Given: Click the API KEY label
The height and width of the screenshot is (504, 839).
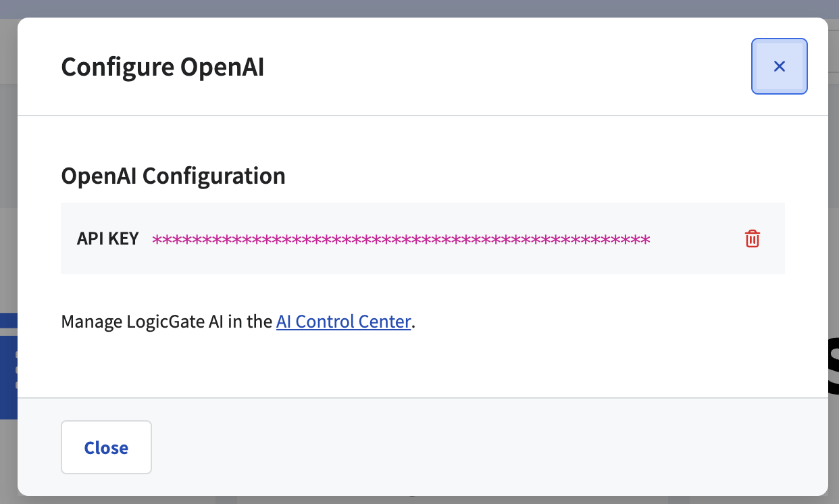Looking at the screenshot, I should (x=108, y=238).
